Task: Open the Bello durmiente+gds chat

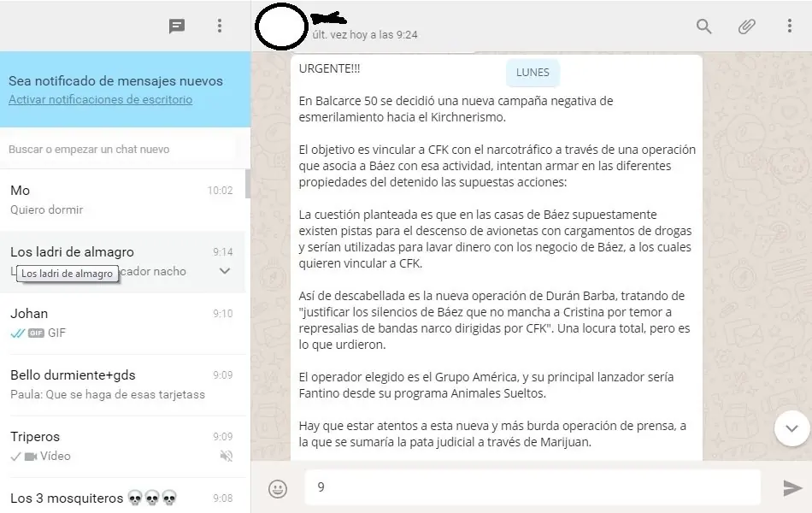Action: coord(120,383)
